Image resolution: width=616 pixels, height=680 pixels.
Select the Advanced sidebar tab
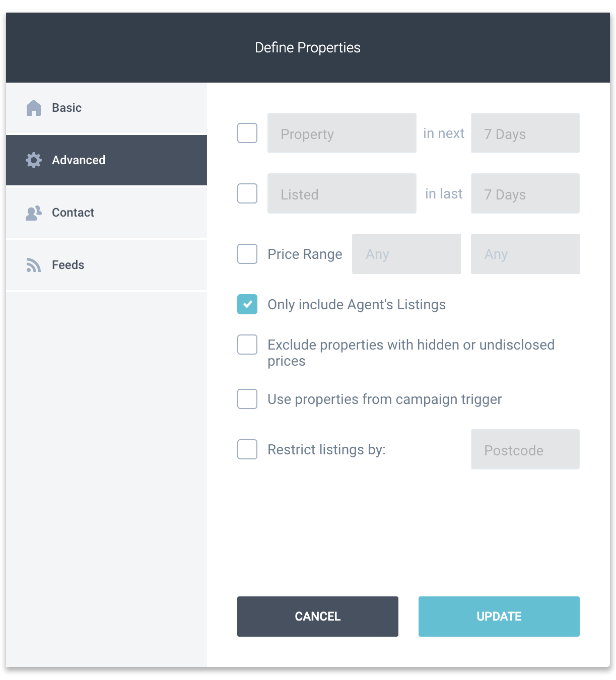point(106,160)
